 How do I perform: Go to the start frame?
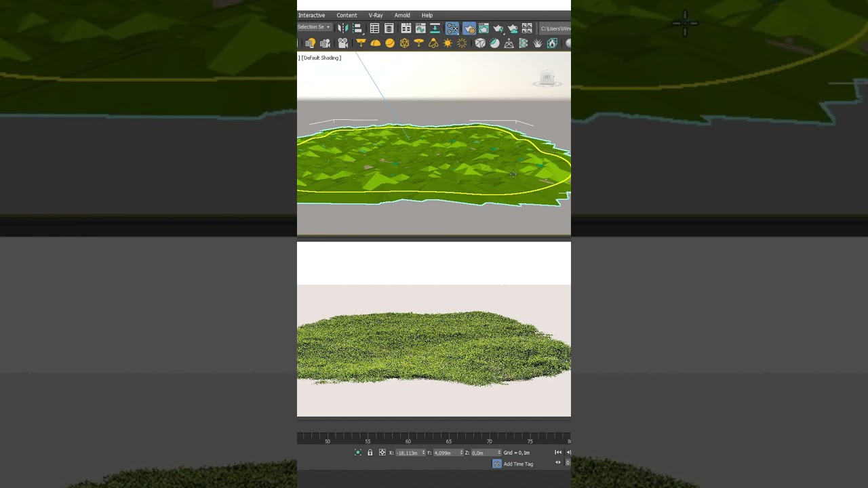point(558,452)
